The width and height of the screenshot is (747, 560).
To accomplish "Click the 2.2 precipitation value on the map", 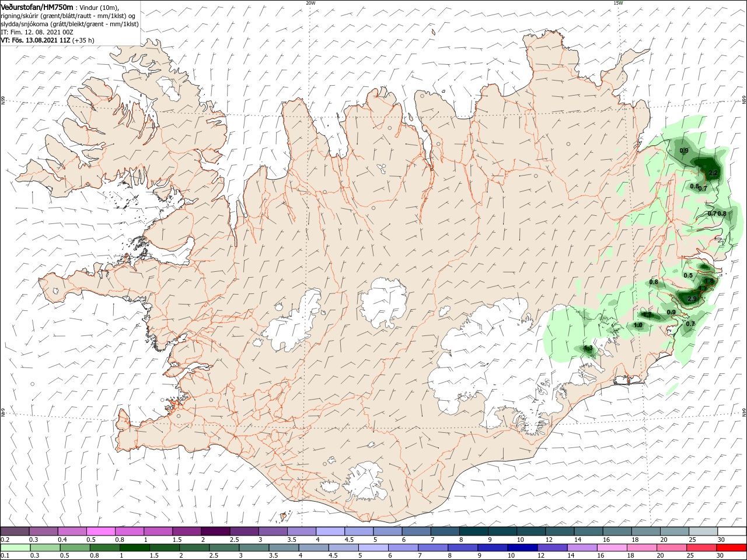I will 713,173.
